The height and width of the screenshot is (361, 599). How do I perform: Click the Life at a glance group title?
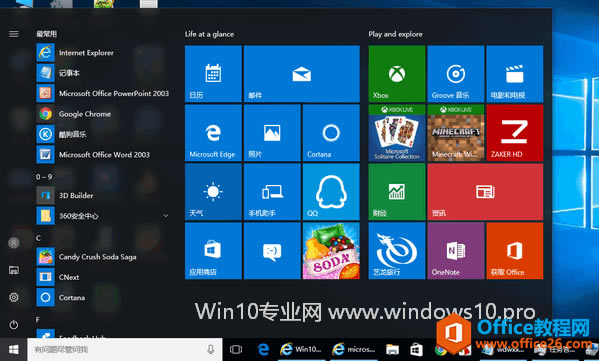click(209, 34)
